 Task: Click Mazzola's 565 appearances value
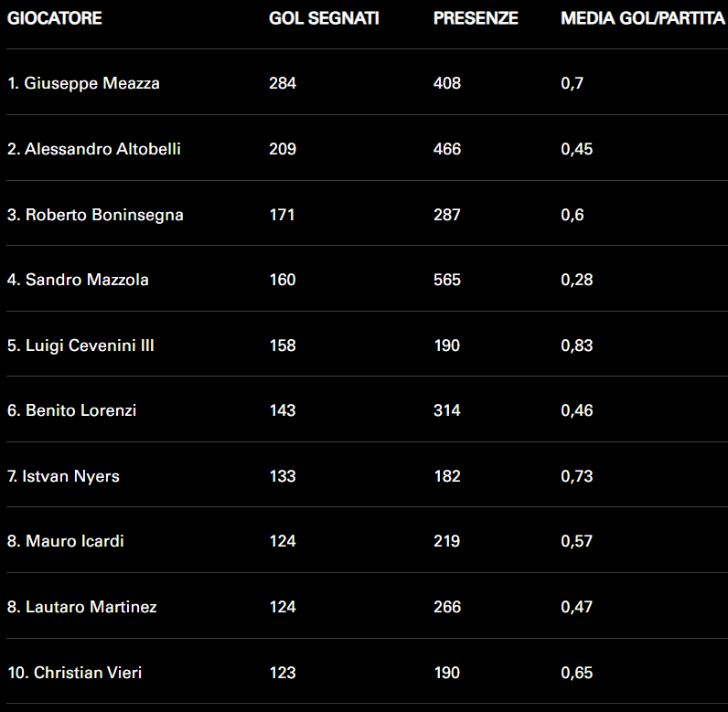point(447,280)
